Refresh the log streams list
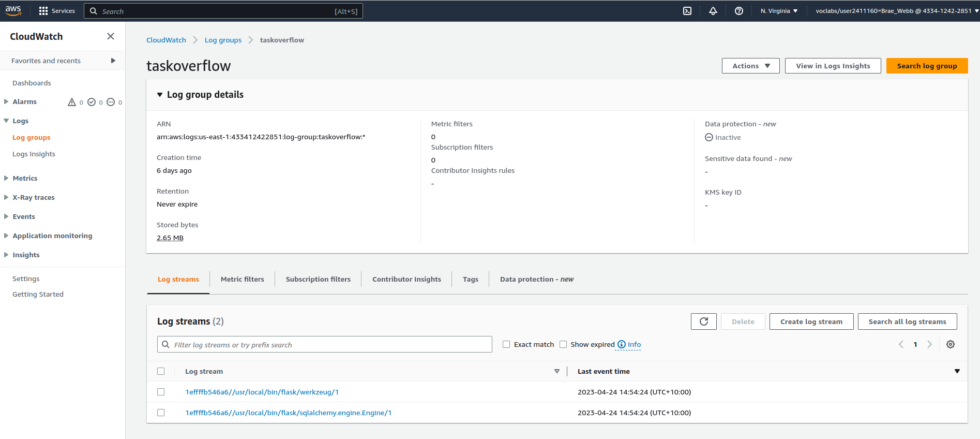The image size is (980, 439). click(704, 321)
